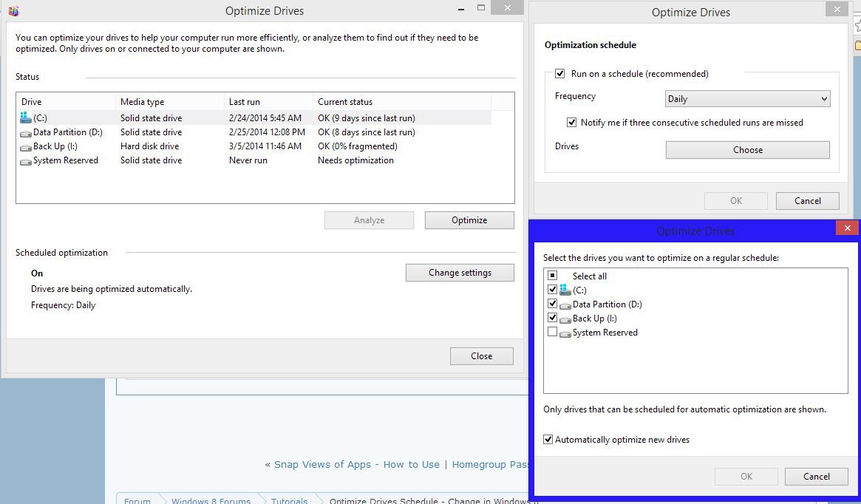Click System Reserved drive icon in status list
The image size is (861, 504).
(x=26, y=161)
